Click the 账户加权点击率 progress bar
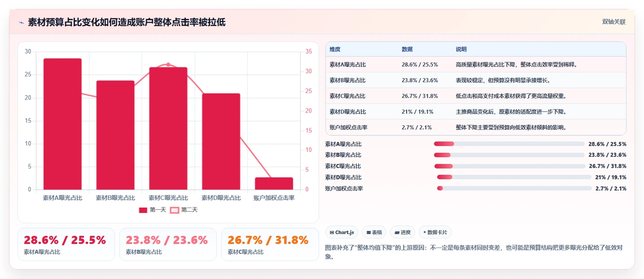Image resolution: width=644 pixels, height=279 pixels. (x=514, y=189)
